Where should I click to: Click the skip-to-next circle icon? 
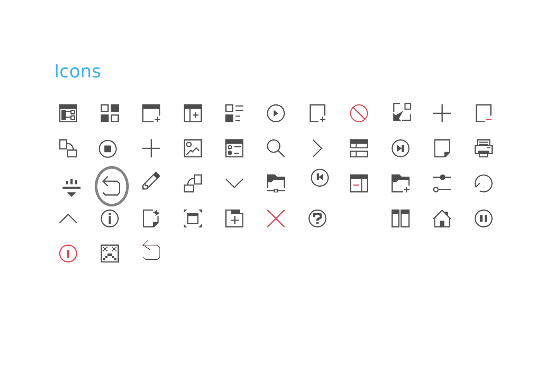[x=400, y=148]
